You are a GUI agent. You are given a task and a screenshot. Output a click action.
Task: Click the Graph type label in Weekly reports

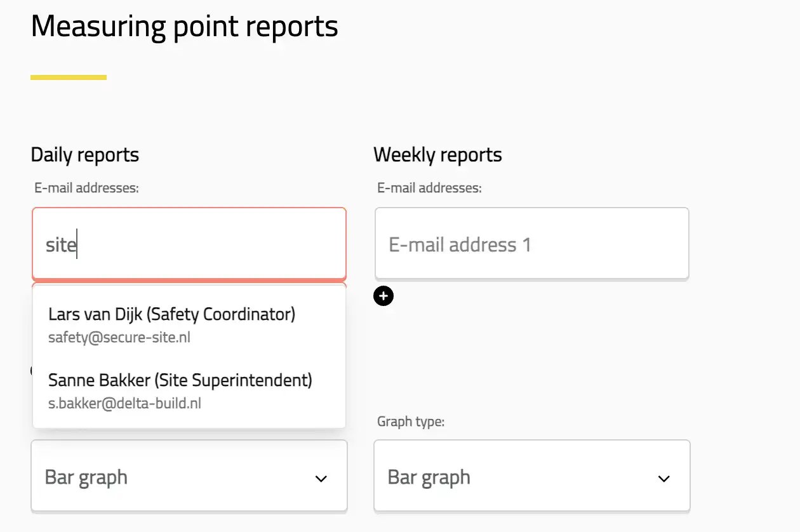click(x=411, y=421)
